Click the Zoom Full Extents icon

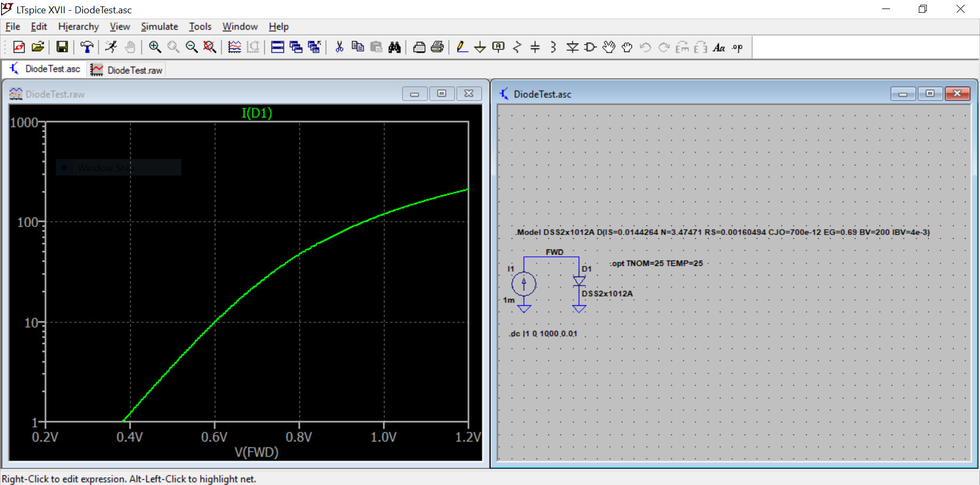(x=210, y=47)
